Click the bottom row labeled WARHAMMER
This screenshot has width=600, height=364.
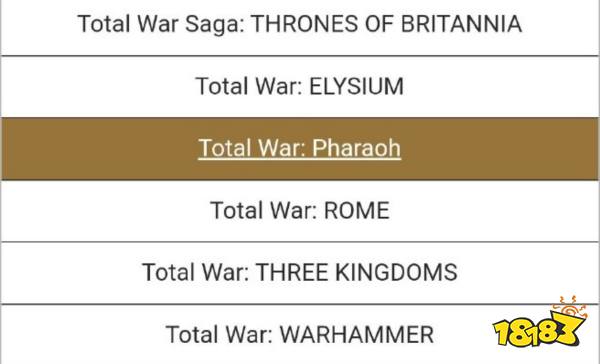pyautogui.click(x=300, y=335)
